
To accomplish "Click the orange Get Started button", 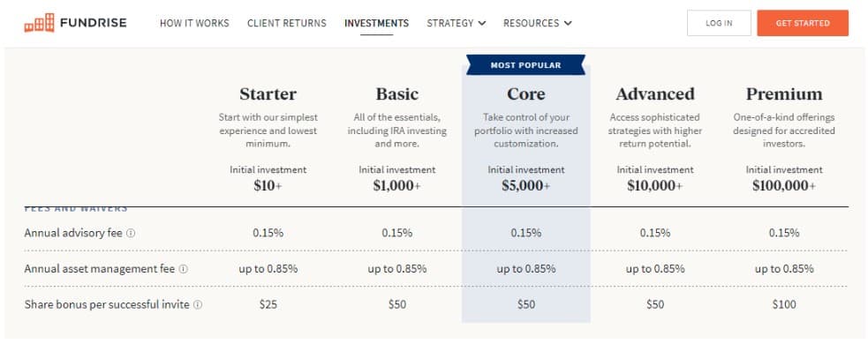I will (x=803, y=23).
